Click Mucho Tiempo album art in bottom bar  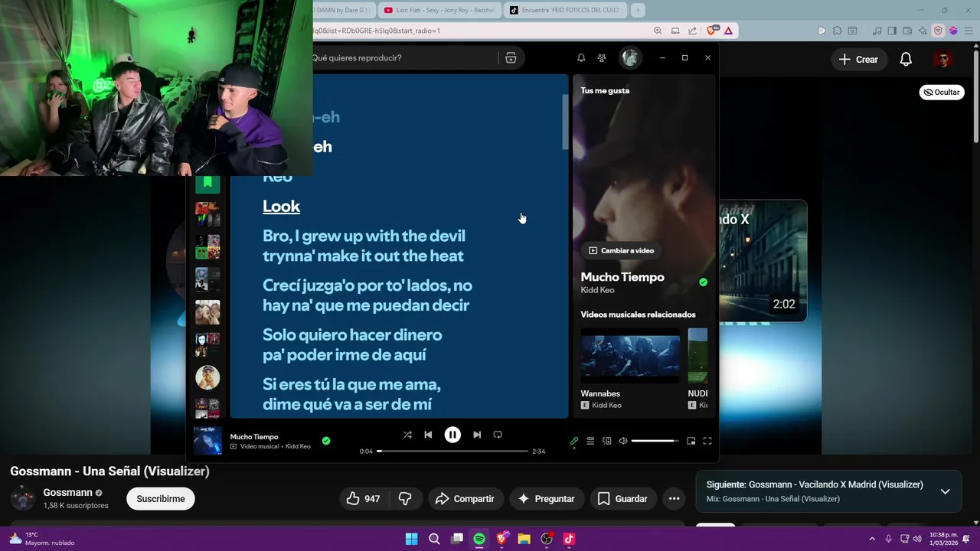[207, 441]
